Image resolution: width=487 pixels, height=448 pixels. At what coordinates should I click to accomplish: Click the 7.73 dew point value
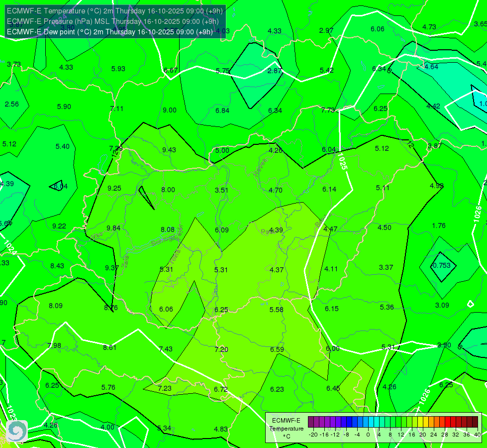pyautogui.click(x=328, y=110)
